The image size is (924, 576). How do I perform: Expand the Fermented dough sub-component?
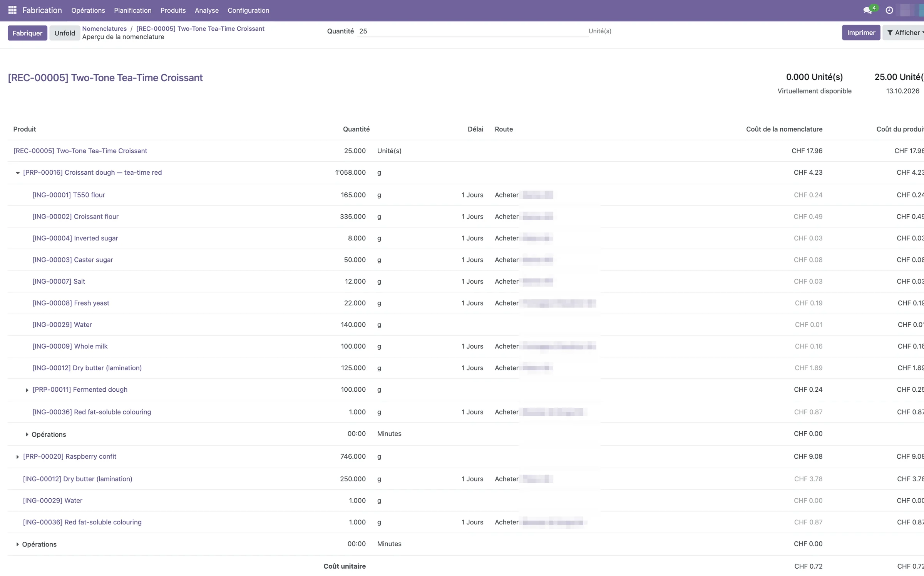pos(27,390)
